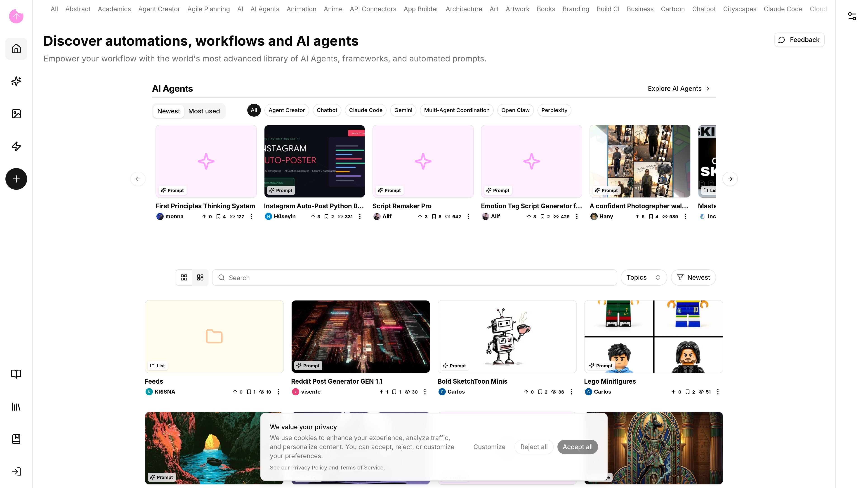Image resolution: width=868 pixels, height=488 pixels.
Task: Click the Accept all cookies button
Action: [x=577, y=447]
